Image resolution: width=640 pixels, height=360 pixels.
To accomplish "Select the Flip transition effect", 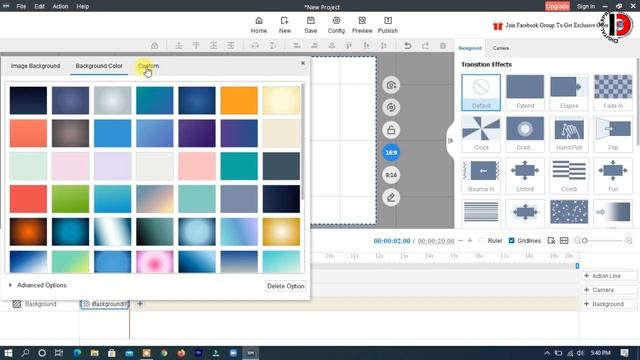I will point(613,134).
